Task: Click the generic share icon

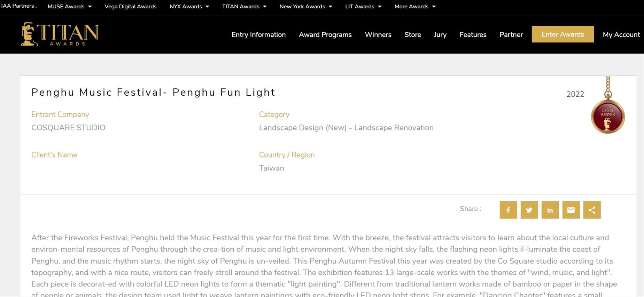Action: (x=592, y=210)
